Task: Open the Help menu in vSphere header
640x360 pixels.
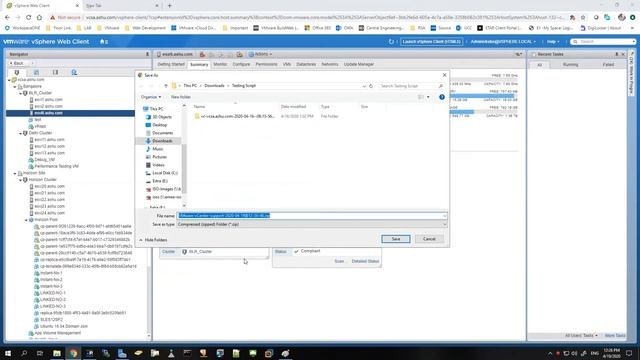Action: pos(552,42)
